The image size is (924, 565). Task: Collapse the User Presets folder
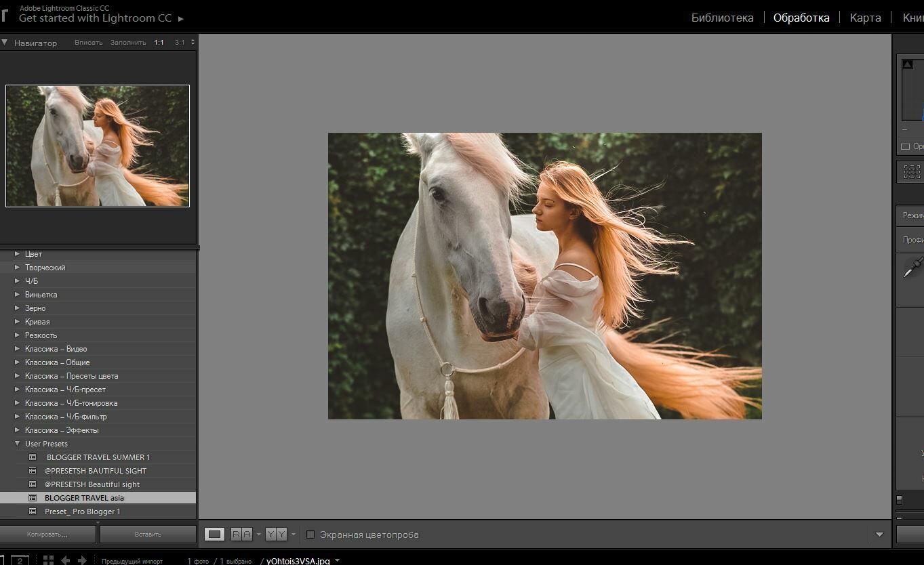pos(17,444)
